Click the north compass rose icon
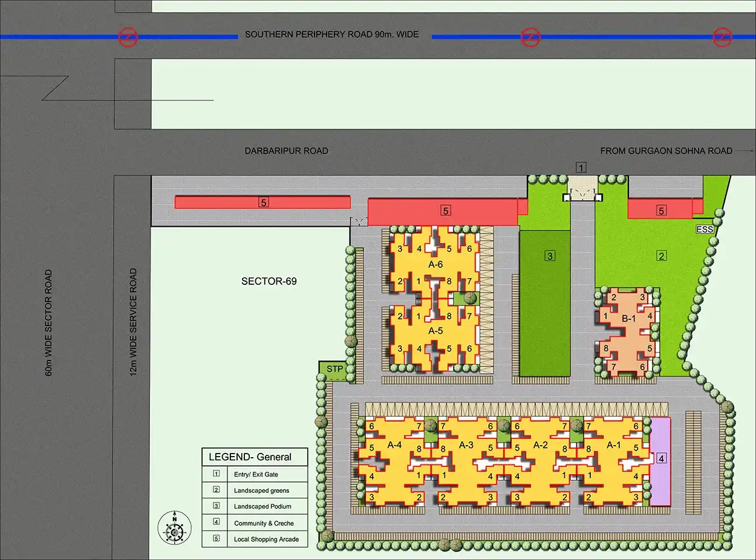Screen dimensions: 756x560 pyautogui.click(x=174, y=527)
